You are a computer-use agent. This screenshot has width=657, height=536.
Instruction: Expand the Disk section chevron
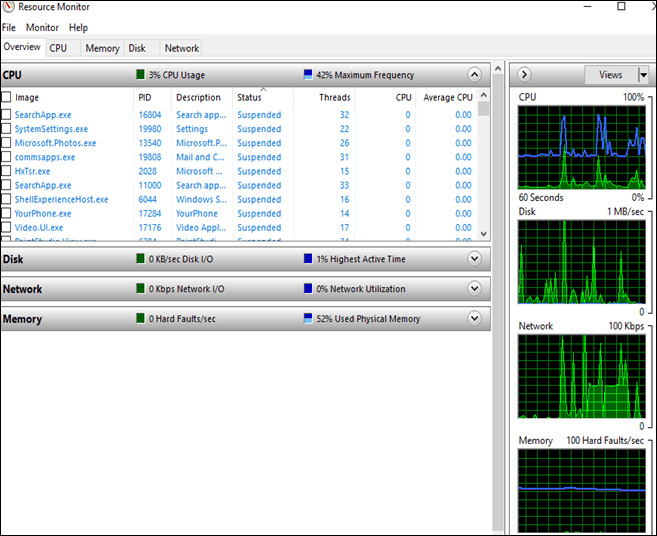click(474, 259)
